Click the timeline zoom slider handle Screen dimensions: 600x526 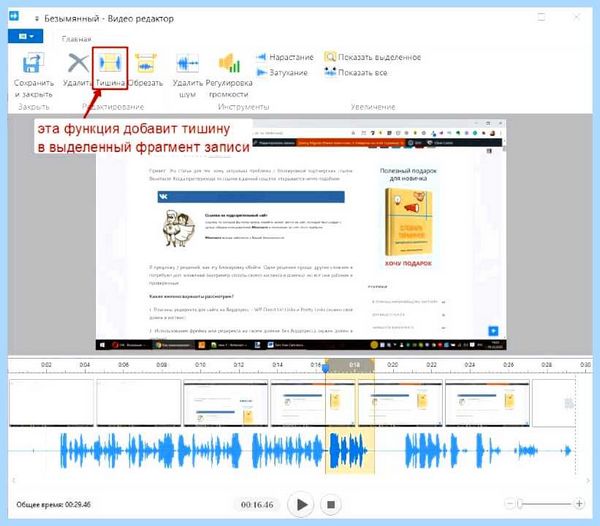coord(520,503)
